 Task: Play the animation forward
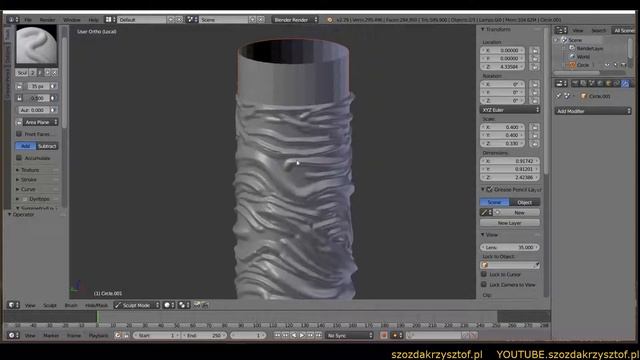click(302, 335)
